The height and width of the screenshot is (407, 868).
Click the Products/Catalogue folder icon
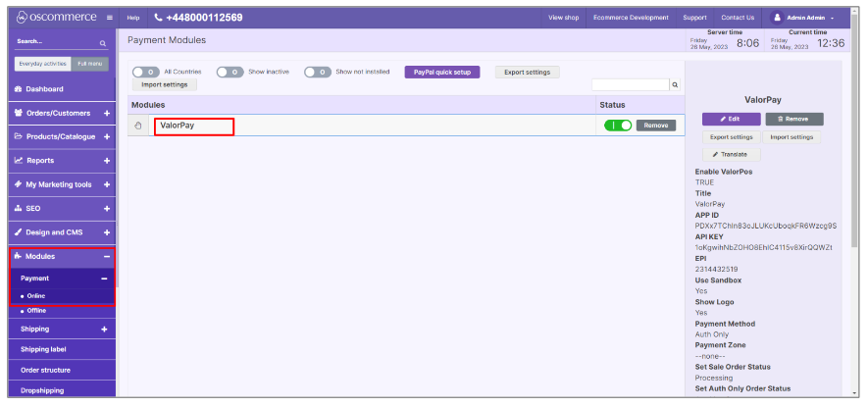pos(19,136)
